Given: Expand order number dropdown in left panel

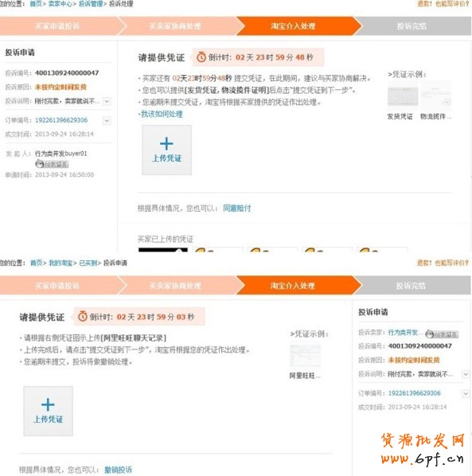Looking at the screenshot, I should pyautogui.click(x=107, y=120).
